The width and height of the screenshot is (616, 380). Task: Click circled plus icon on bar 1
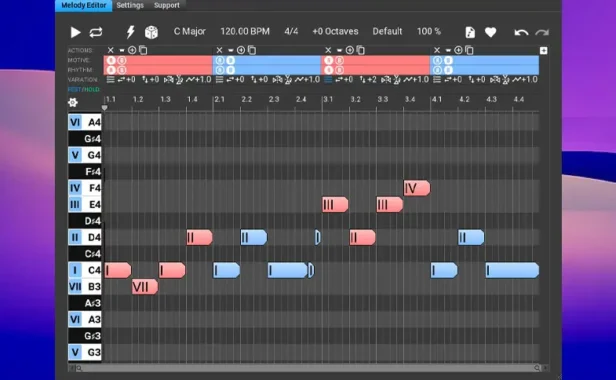132,50
